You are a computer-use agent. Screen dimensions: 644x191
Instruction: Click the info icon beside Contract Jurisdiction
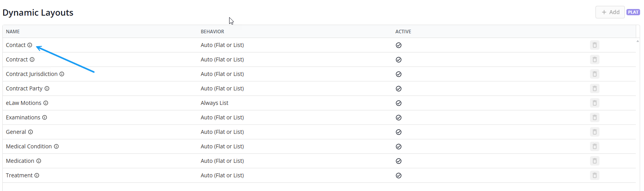62,74
